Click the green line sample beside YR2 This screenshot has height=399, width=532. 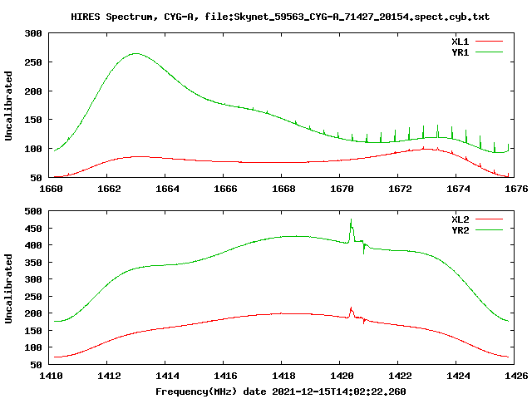489,230
